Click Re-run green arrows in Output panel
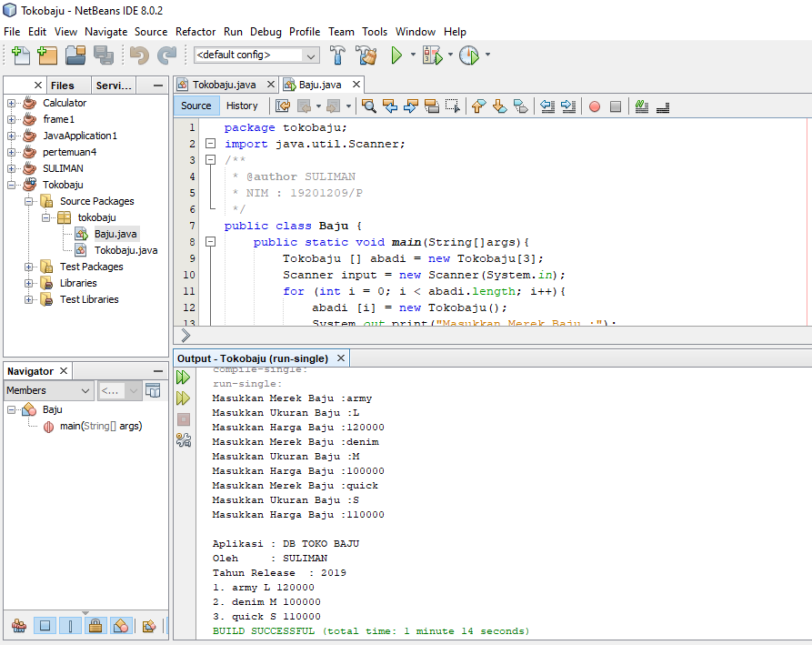The width and height of the screenshot is (812, 645). [183, 377]
